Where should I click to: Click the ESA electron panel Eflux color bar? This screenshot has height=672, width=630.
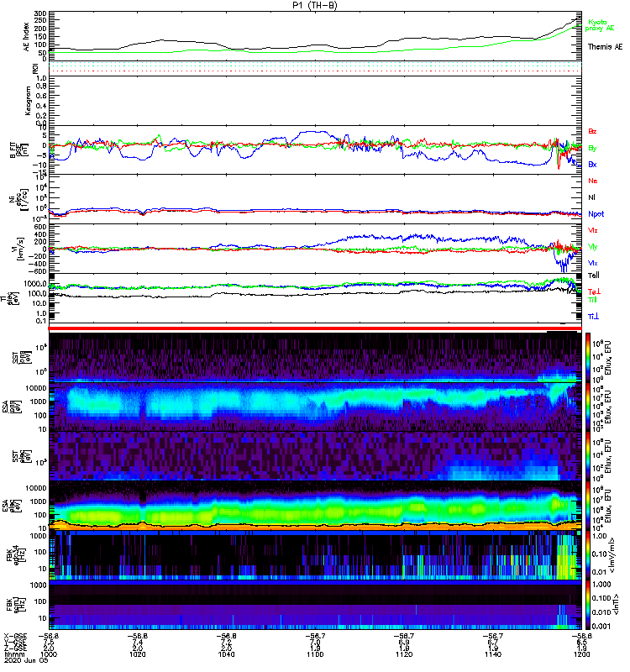pyautogui.click(x=588, y=507)
